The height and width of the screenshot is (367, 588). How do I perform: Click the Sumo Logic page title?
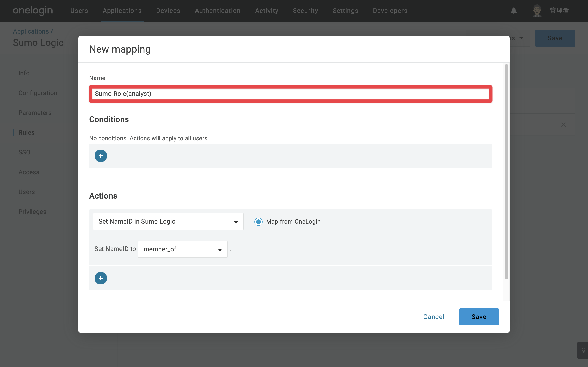38,43
